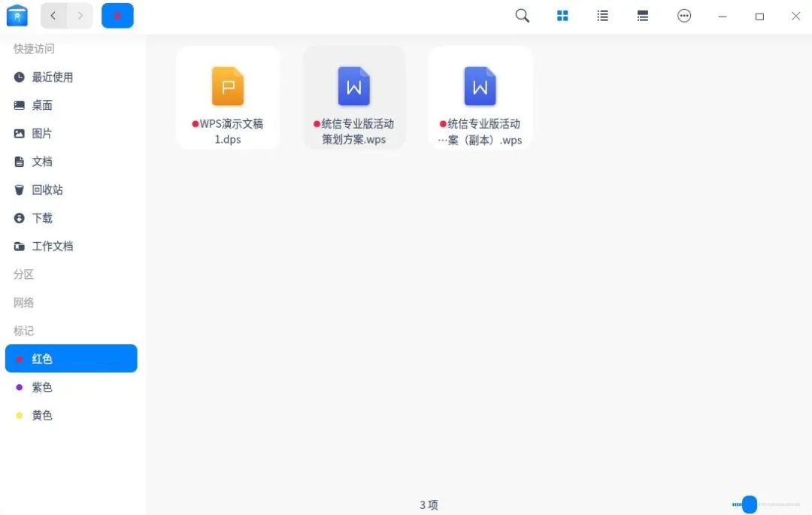
Task: Click the document icon beside 文档
Action: (19, 162)
